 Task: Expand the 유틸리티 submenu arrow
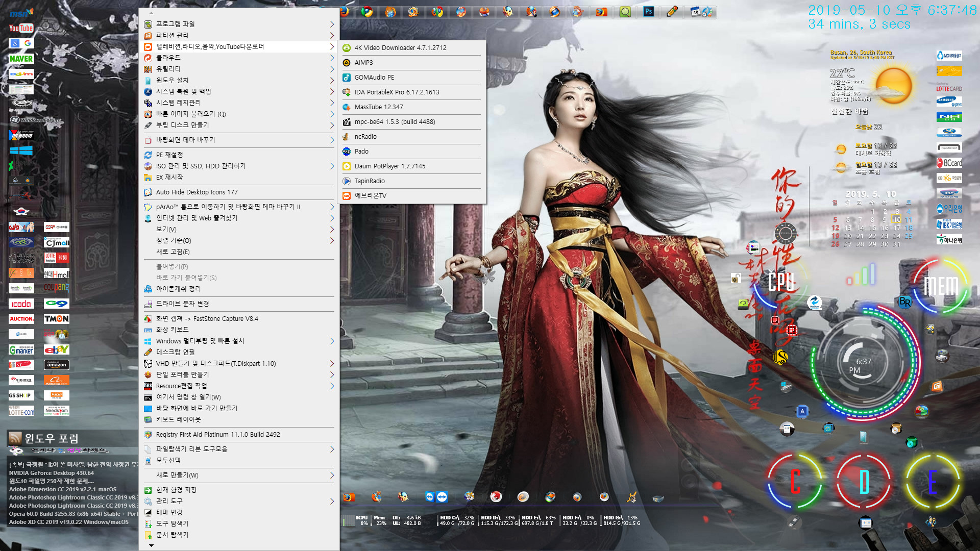[332, 69]
